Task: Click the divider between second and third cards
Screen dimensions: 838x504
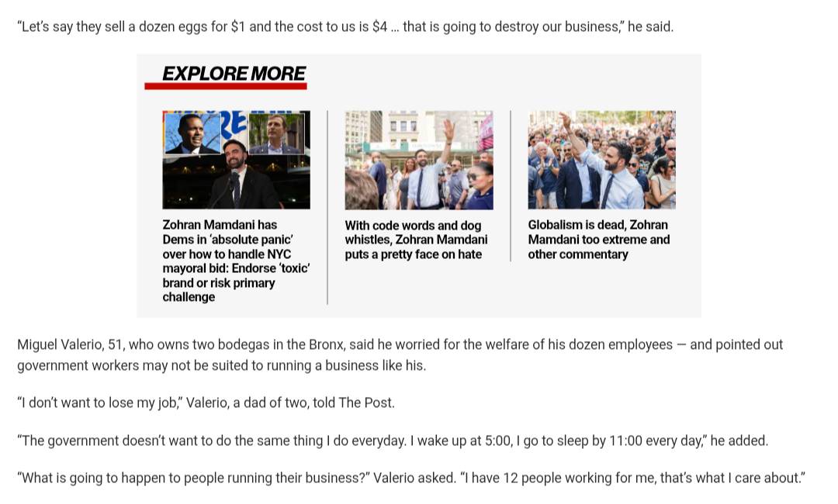Action: 511,186
